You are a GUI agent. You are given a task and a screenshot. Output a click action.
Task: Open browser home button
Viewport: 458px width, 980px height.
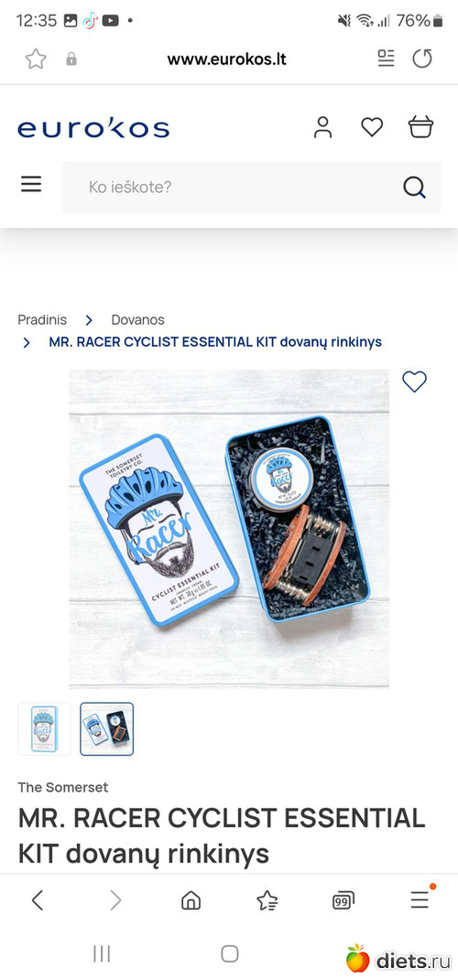click(x=191, y=900)
